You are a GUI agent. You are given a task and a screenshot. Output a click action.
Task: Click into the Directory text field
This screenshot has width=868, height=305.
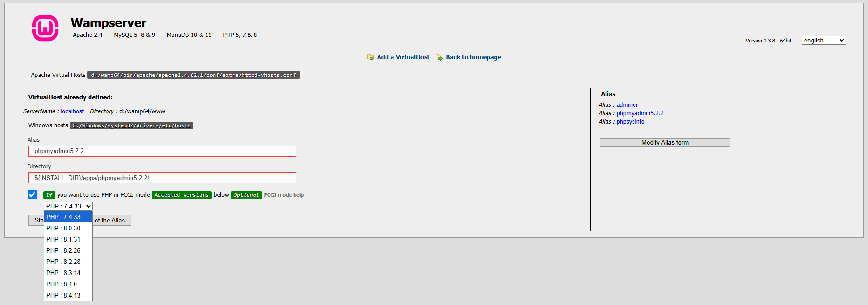[x=162, y=178]
